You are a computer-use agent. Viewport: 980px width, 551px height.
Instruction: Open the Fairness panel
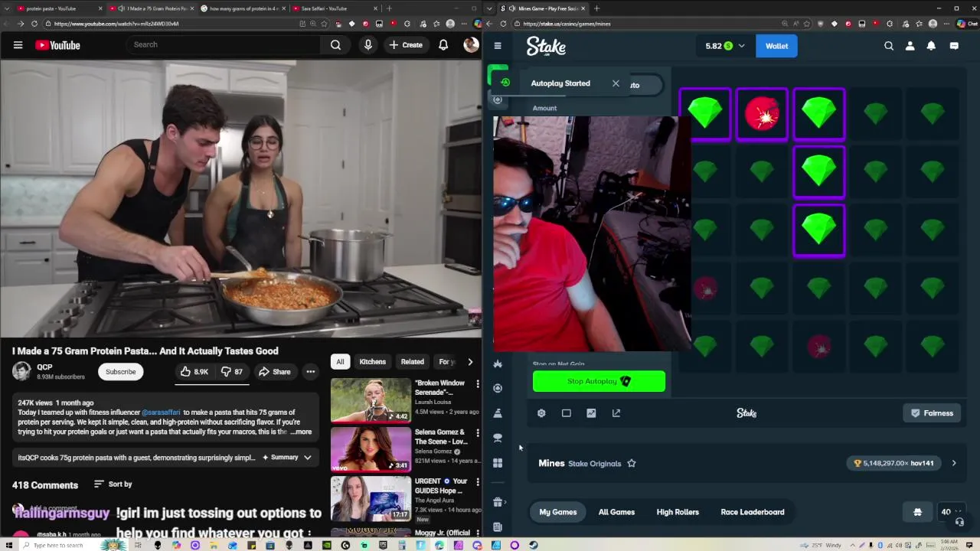(932, 413)
